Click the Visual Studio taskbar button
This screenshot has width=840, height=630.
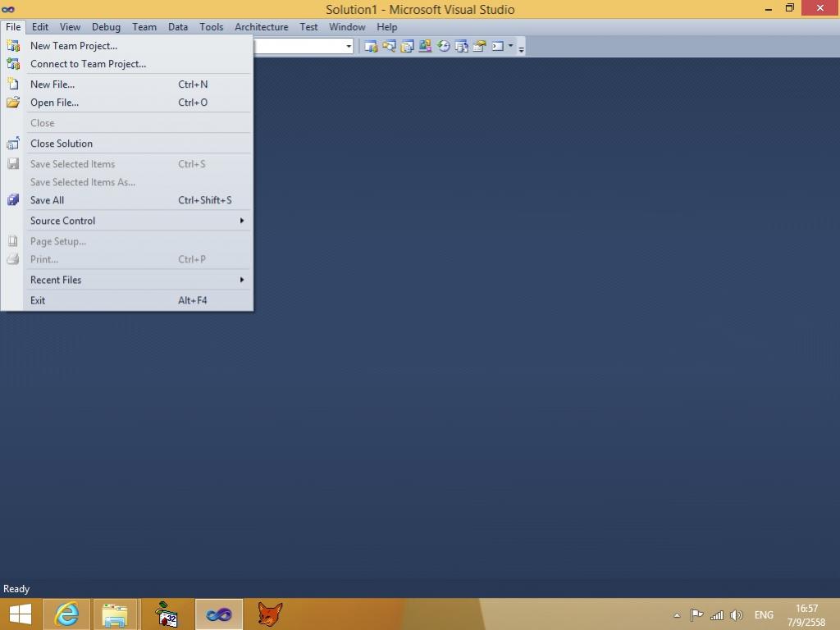[218, 614]
